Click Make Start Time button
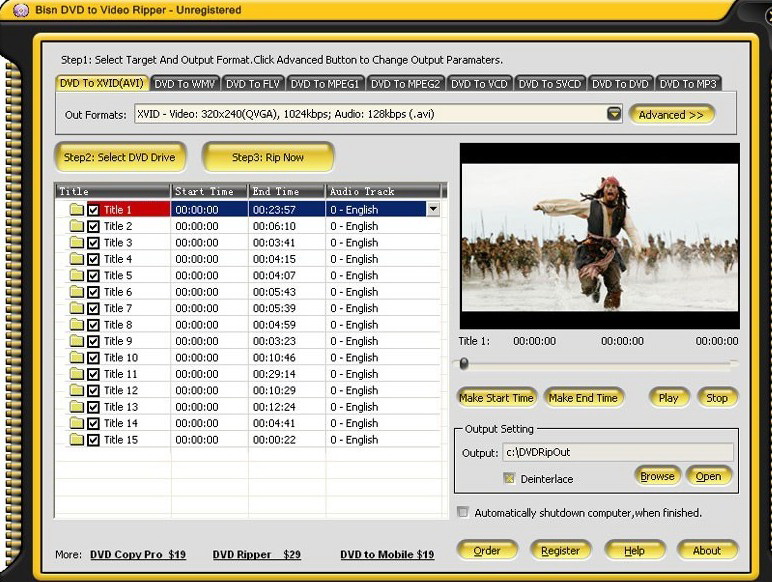 pos(496,398)
